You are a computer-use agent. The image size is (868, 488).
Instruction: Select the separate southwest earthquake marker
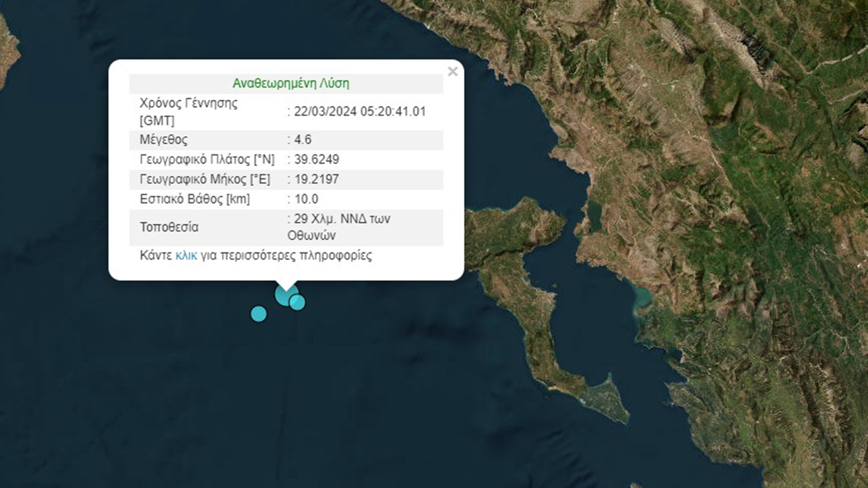coord(259,314)
